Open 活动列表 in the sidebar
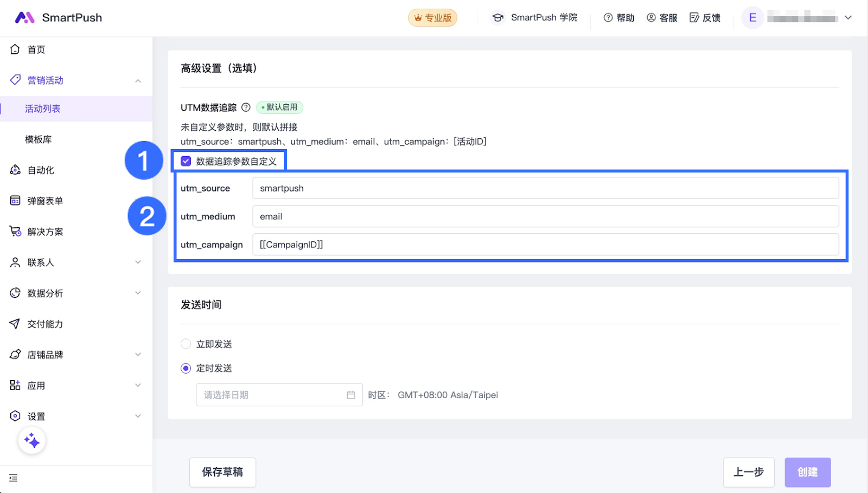The height and width of the screenshot is (493, 868). click(x=43, y=109)
